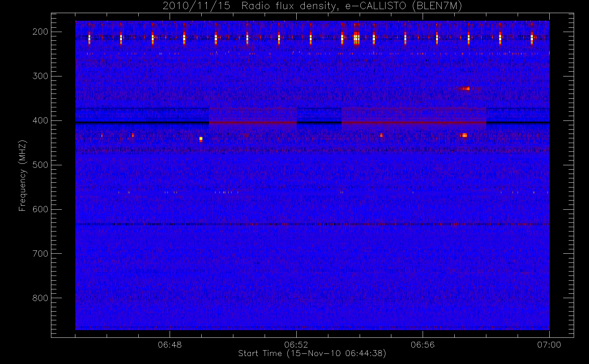Click the 300 frequency tick label

(40, 76)
